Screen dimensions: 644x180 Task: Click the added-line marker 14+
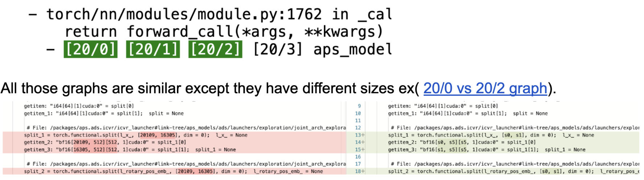point(359,142)
